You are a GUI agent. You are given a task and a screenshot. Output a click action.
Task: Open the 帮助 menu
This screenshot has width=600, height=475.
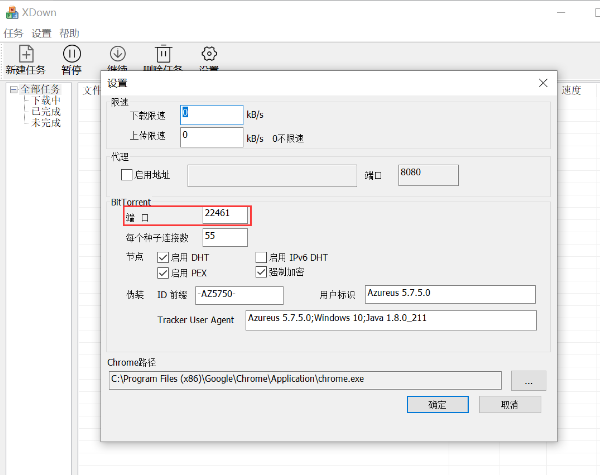pos(69,33)
